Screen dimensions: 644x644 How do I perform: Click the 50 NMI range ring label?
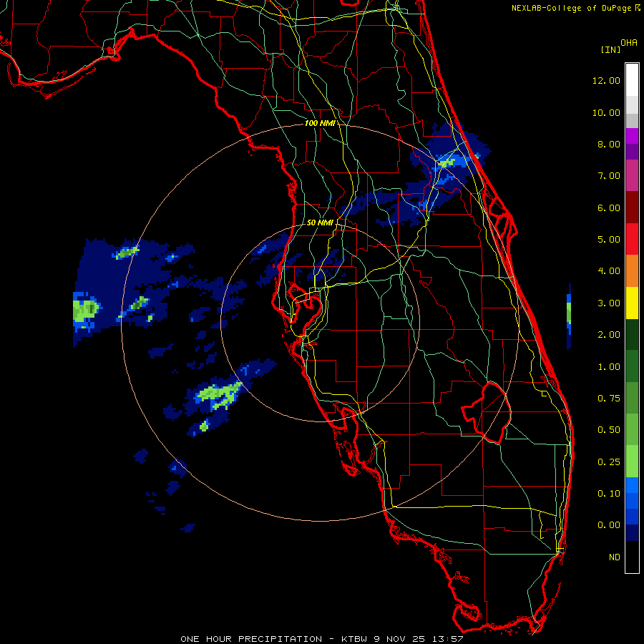320,223
